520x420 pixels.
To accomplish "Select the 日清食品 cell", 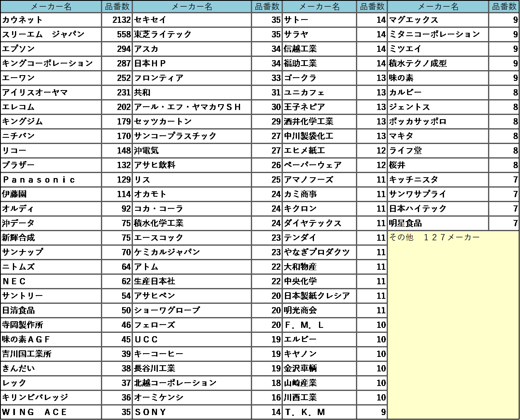I will 51,310.
